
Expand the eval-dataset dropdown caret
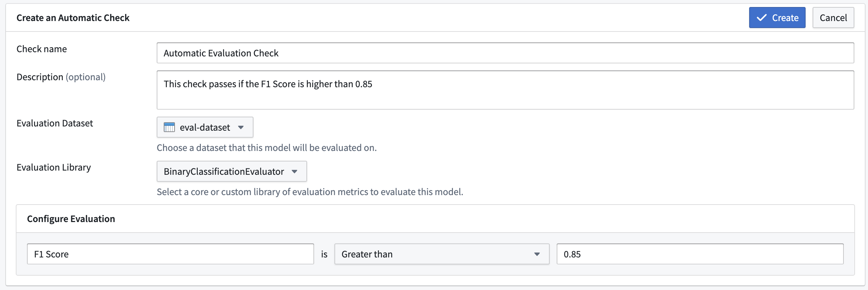pos(241,127)
